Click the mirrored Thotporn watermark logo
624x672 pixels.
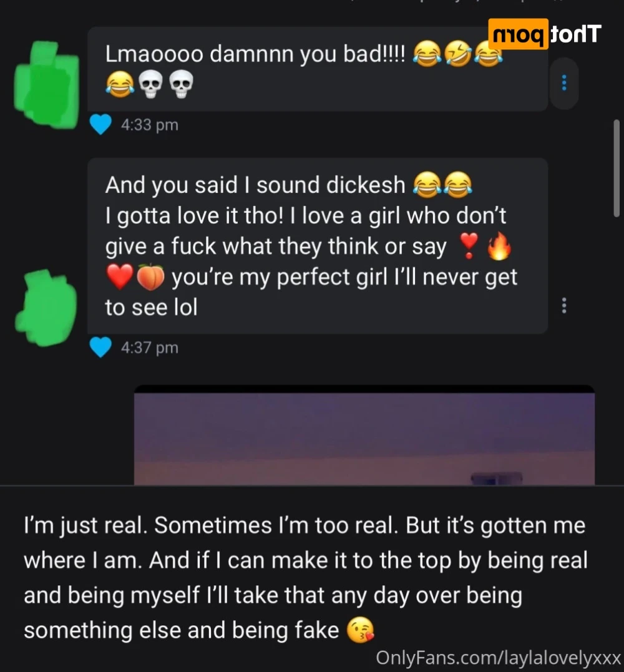(x=545, y=34)
